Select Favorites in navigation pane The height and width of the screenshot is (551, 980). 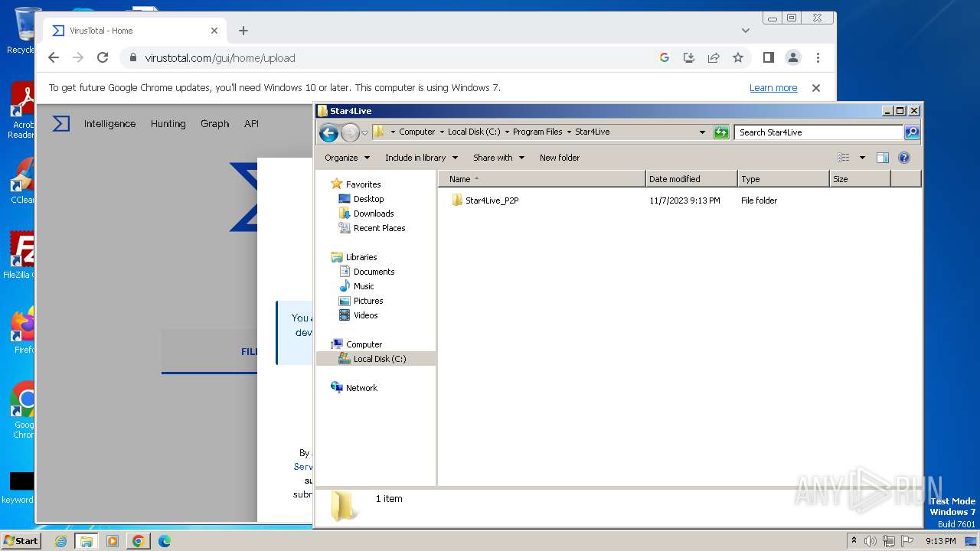363,184
